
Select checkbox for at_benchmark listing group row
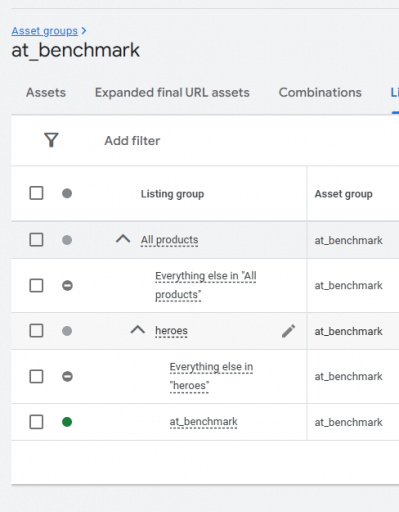click(x=36, y=422)
